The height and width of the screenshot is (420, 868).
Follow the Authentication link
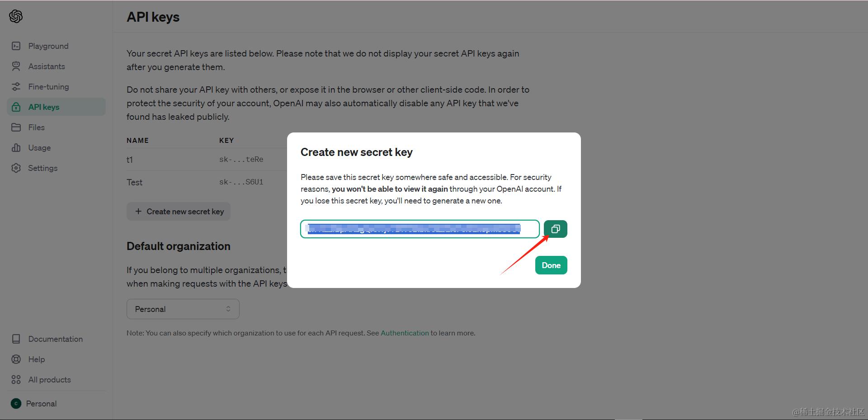click(x=405, y=333)
